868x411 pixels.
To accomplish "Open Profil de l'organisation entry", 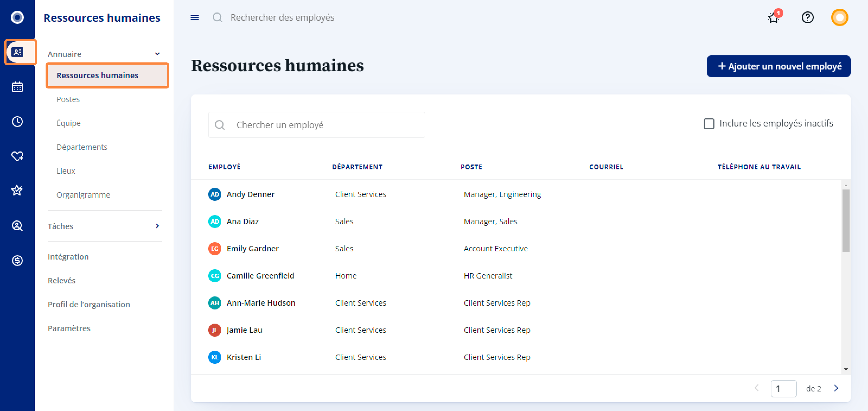I will coord(89,305).
